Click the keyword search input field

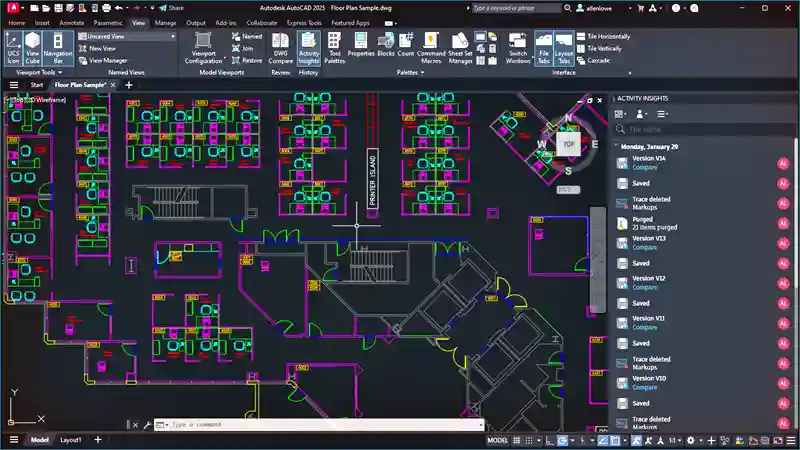[x=515, y=8]
